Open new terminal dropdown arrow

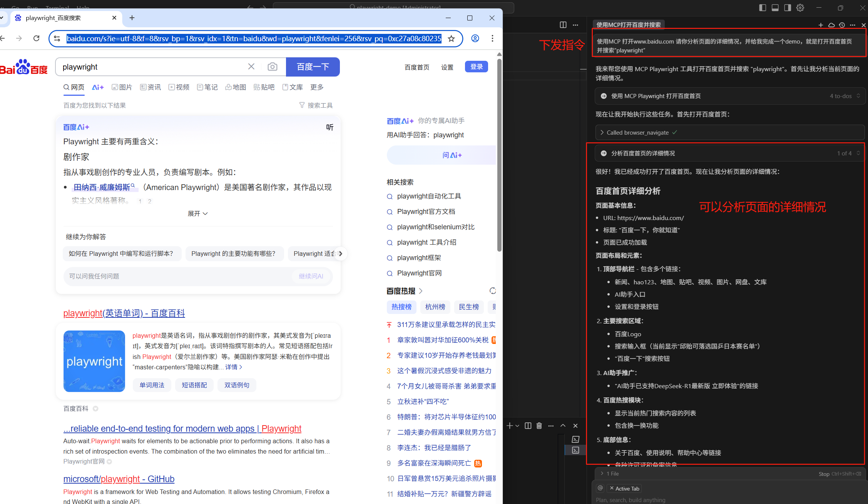pos(517,426)
